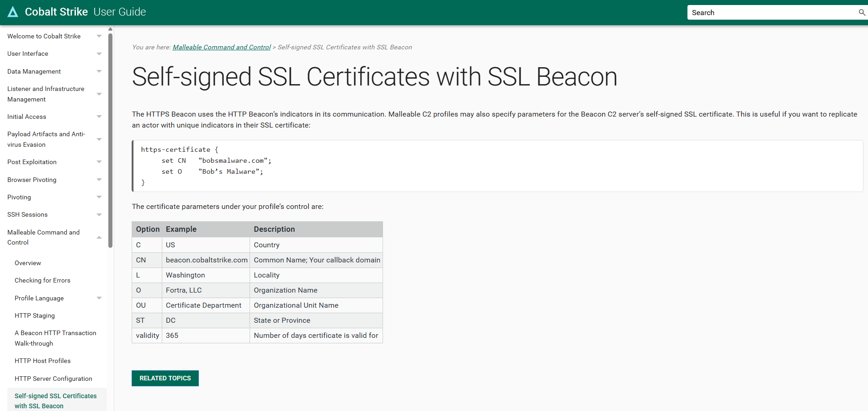Select HTTP Server Configuration in sidebar
Screen dimensions: 868x411
(53, 379)
